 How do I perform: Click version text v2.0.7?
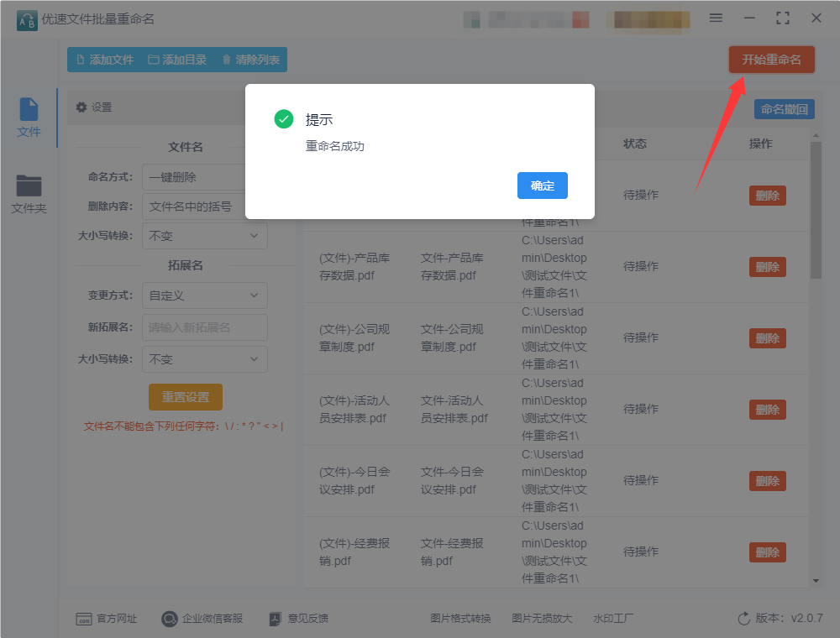(x=806, y=618)
